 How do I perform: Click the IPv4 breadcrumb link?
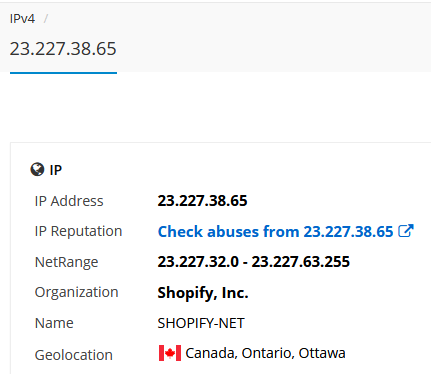pyautogui.click(x=22, y=19)
